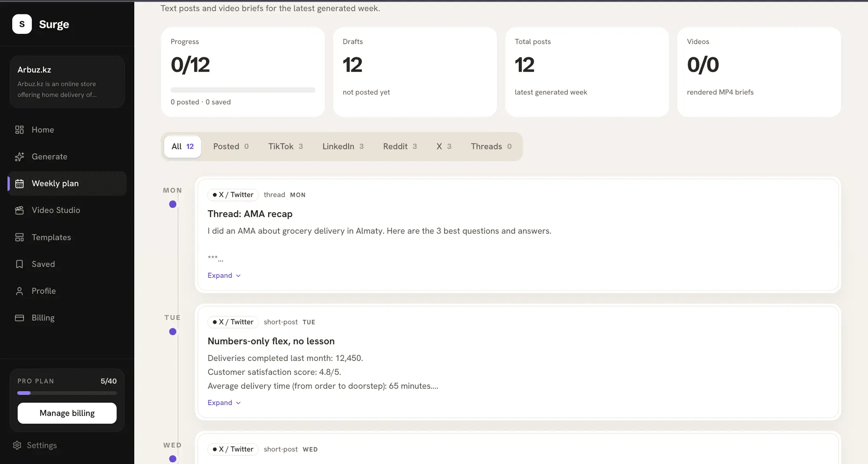Open Video Studio from sidebar
The image size is (868, 464).
point(67,210)
